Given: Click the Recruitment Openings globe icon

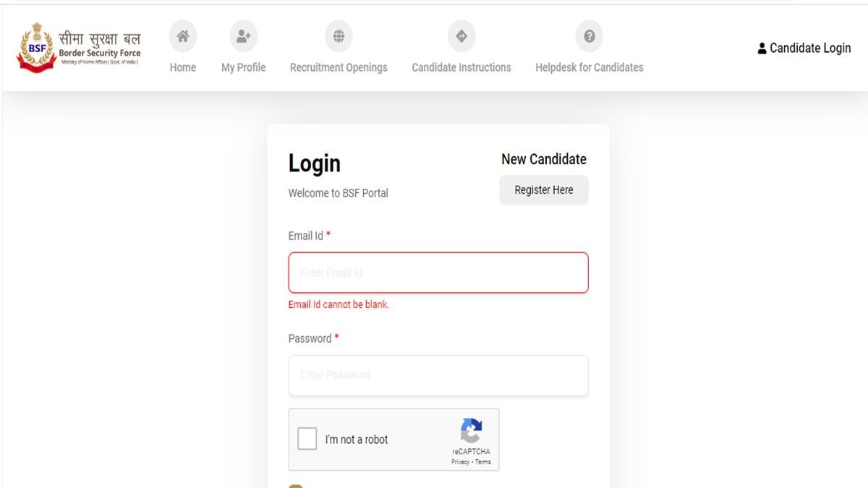Looking at the screenshot, I should pyautogui.click(x=339, y=35).
